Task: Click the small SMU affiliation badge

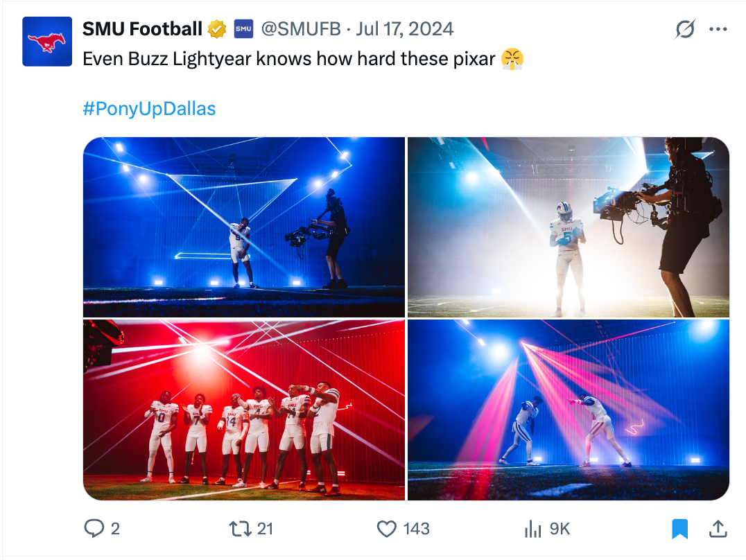Action: (x=243, y=29)
